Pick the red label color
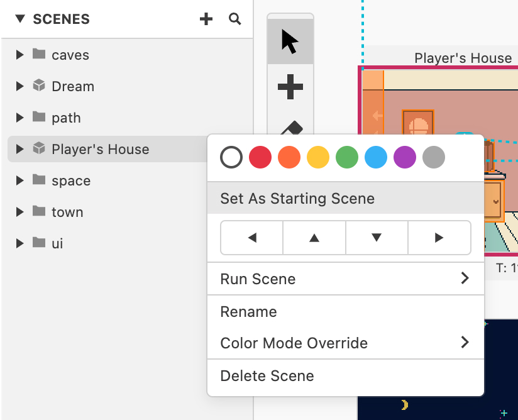 [x=260, y=157]
